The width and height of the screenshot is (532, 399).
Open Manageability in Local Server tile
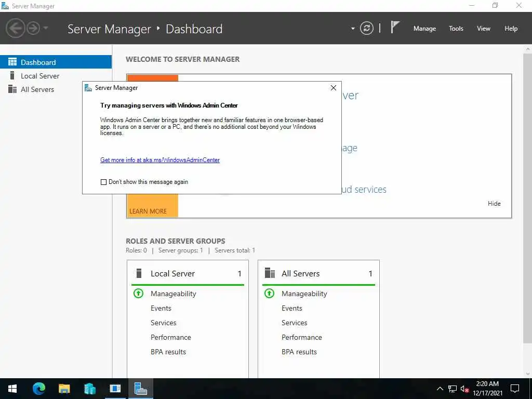click(x=174, y=294)
